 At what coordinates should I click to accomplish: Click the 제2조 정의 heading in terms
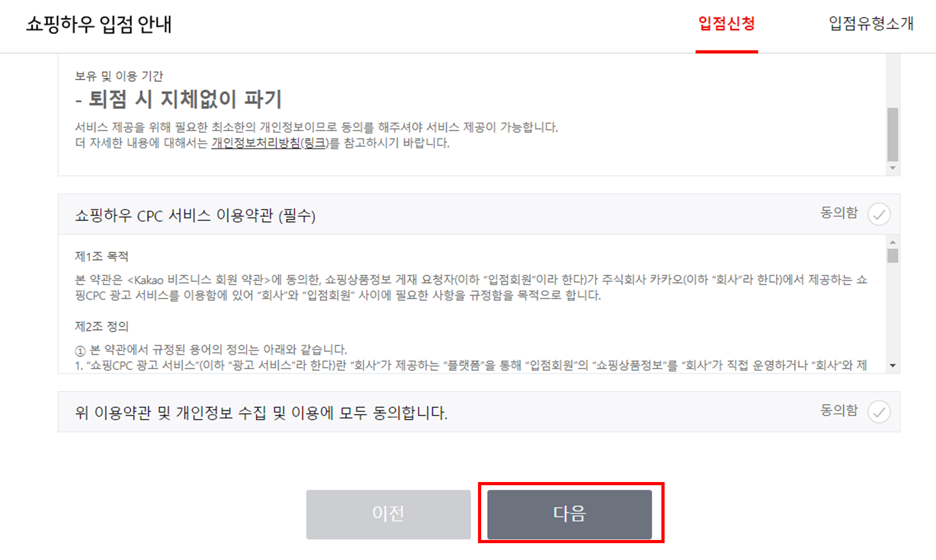(102, 327)
